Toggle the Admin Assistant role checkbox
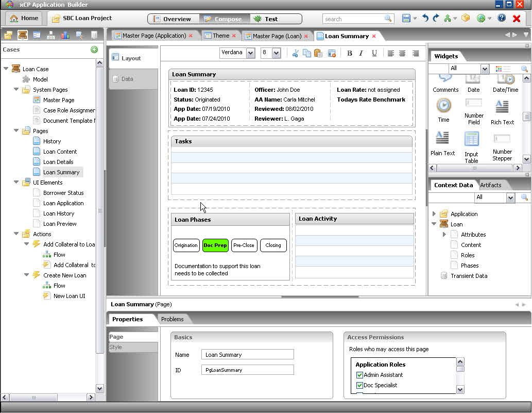The width and height of the screenshot is (532, 413). [x=359, y=375]
